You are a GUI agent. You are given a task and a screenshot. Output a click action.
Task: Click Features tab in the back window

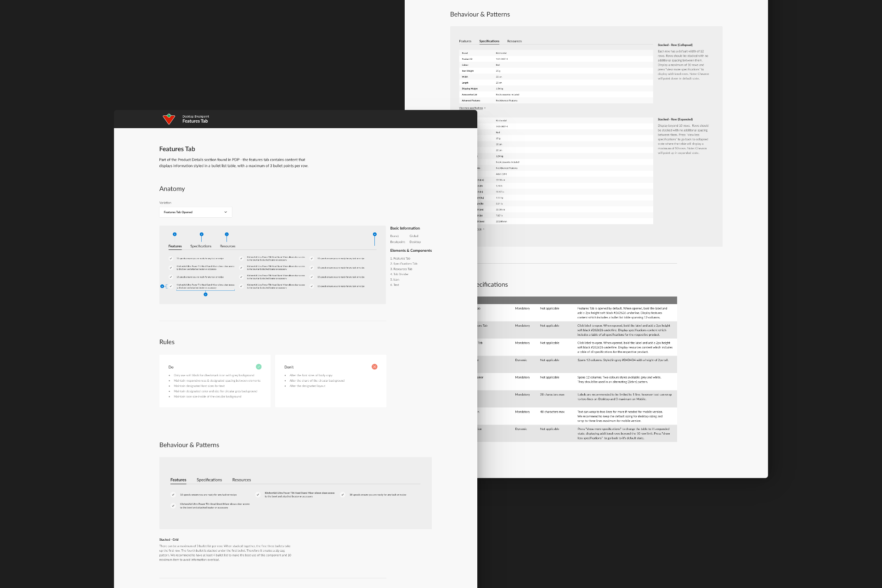(x=465, y=41)
